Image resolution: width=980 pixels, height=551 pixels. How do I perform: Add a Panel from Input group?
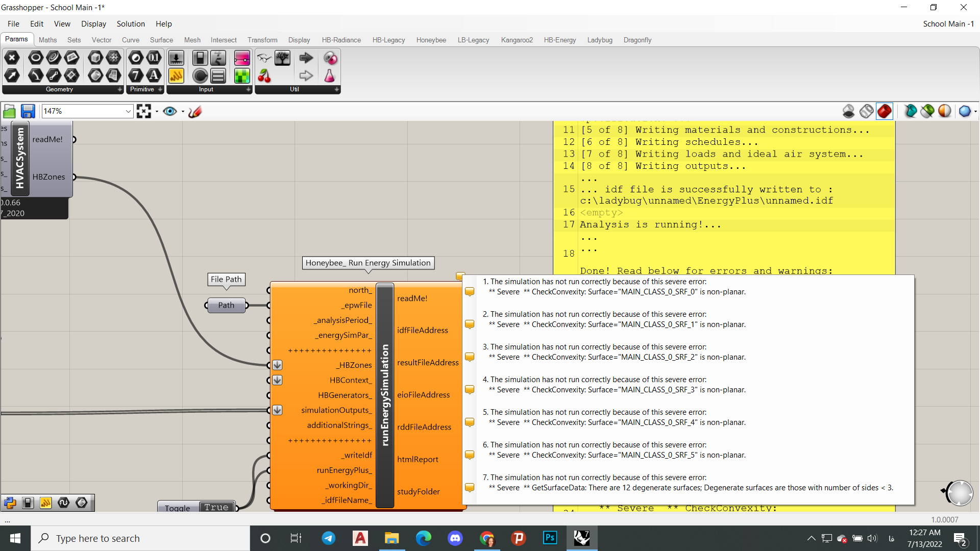[176, 76]
